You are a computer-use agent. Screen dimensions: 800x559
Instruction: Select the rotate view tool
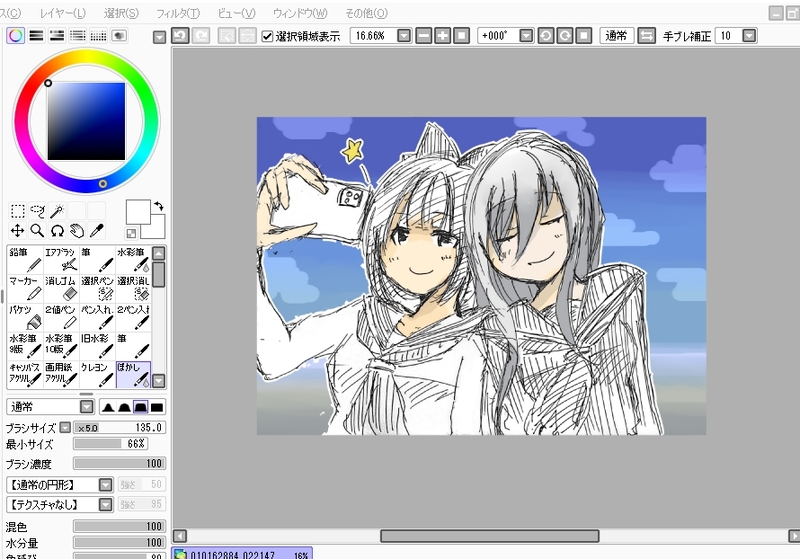57,231
